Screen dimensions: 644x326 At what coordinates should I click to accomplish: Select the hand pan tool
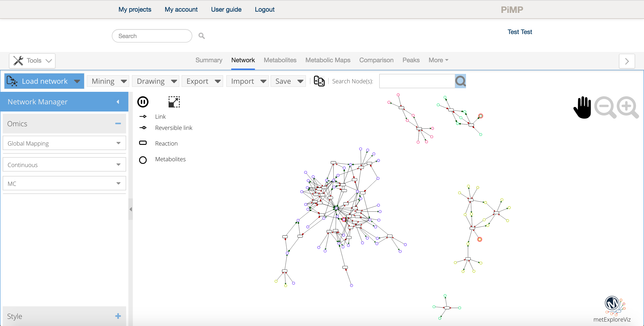582,107
